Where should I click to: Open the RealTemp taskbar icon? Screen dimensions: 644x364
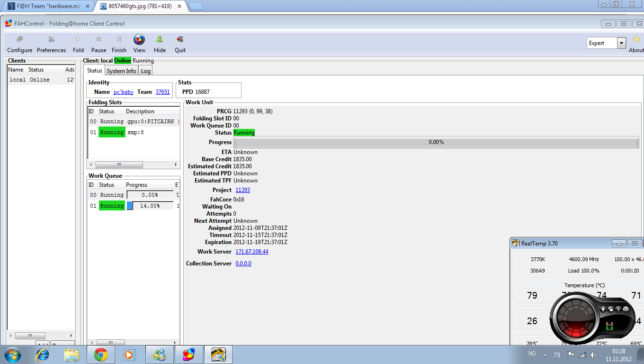(218, 355)
